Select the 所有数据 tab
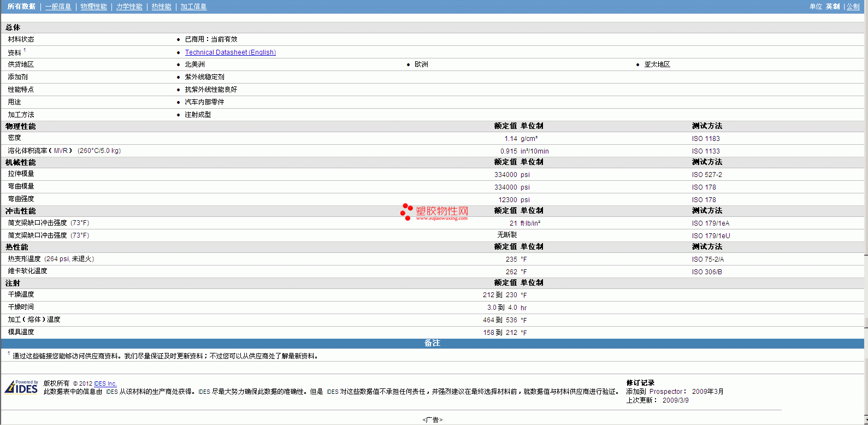Image resolution: width=868 pixels, height=425 pixels. coord(21,7)
